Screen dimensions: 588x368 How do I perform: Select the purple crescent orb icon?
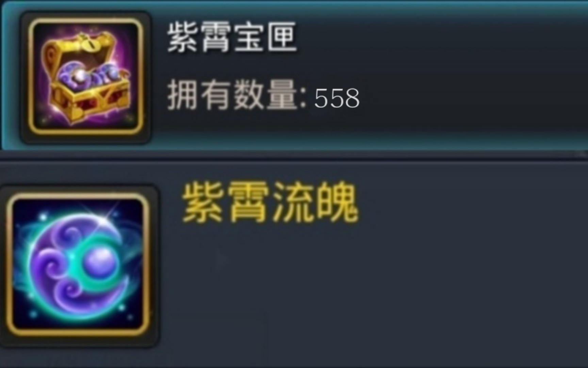click(78, 264)
